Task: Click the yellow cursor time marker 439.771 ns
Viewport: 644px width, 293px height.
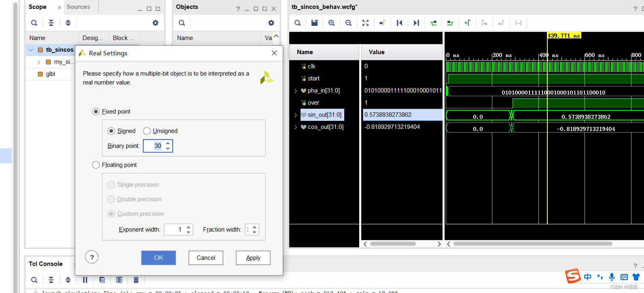Action: pyautogui.click(x=564, y=36)
